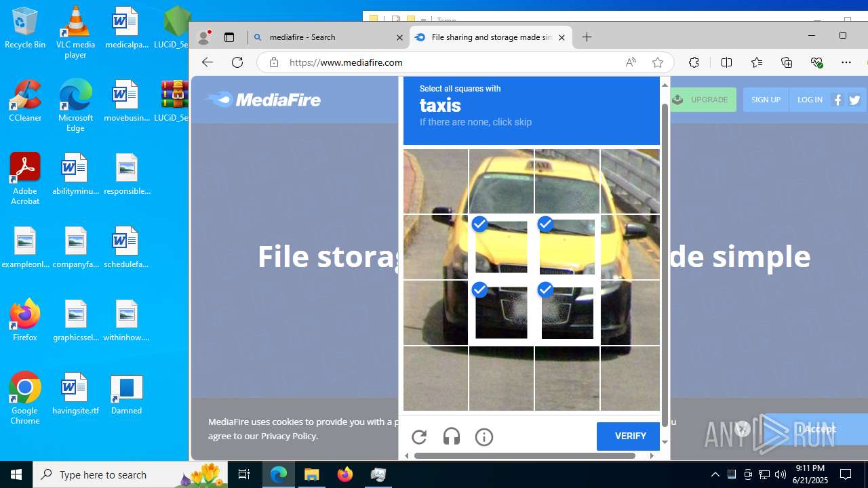
Task: Open the Browser essentials icon
Action: tap(816, 62)
